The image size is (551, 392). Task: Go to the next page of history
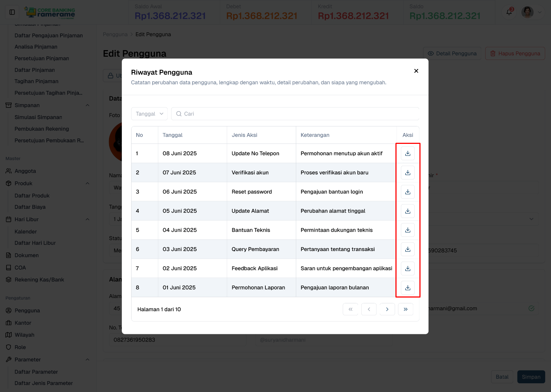point(387,309)
